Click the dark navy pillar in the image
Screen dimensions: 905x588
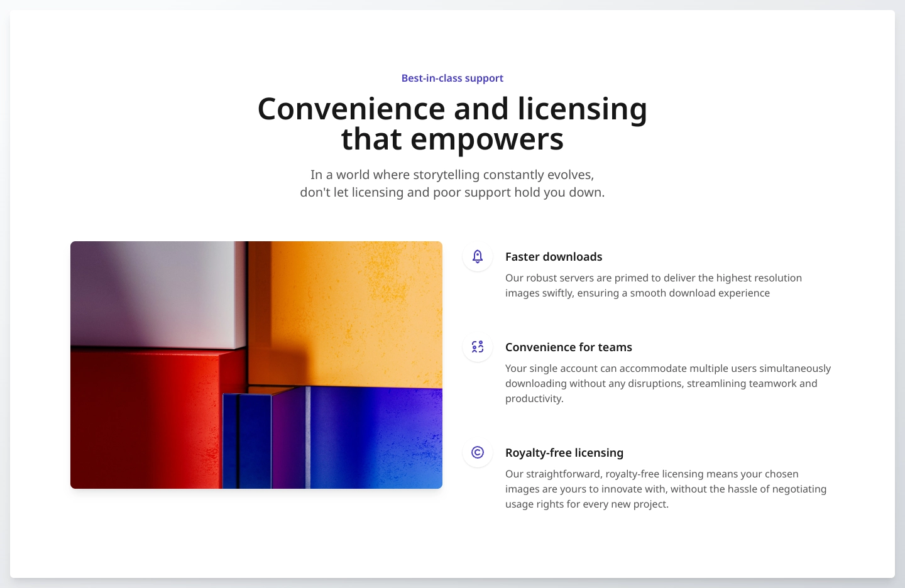[247, 441]
